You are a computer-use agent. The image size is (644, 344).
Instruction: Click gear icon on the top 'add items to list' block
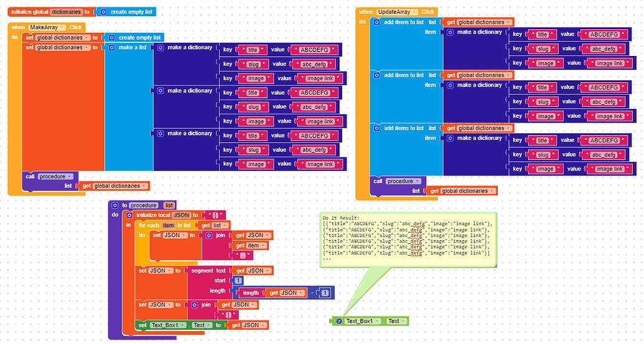pos(378,22)
